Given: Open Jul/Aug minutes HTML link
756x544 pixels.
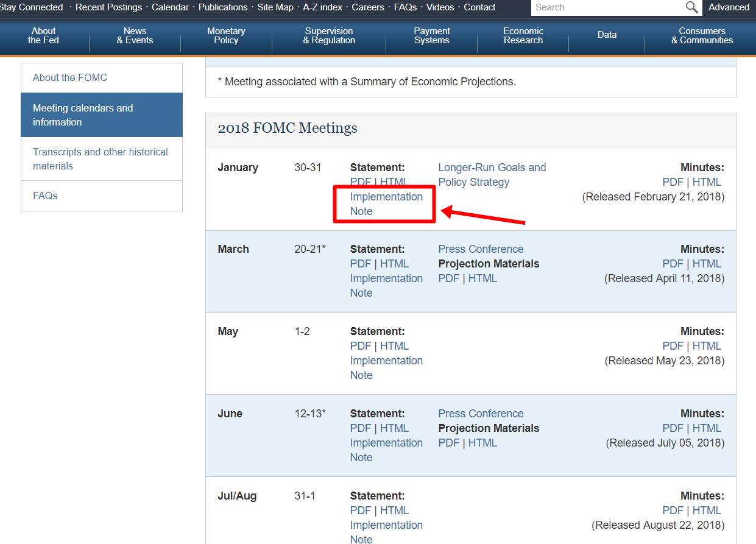Looking at the screenshot, I should click(x=707, y=510).
